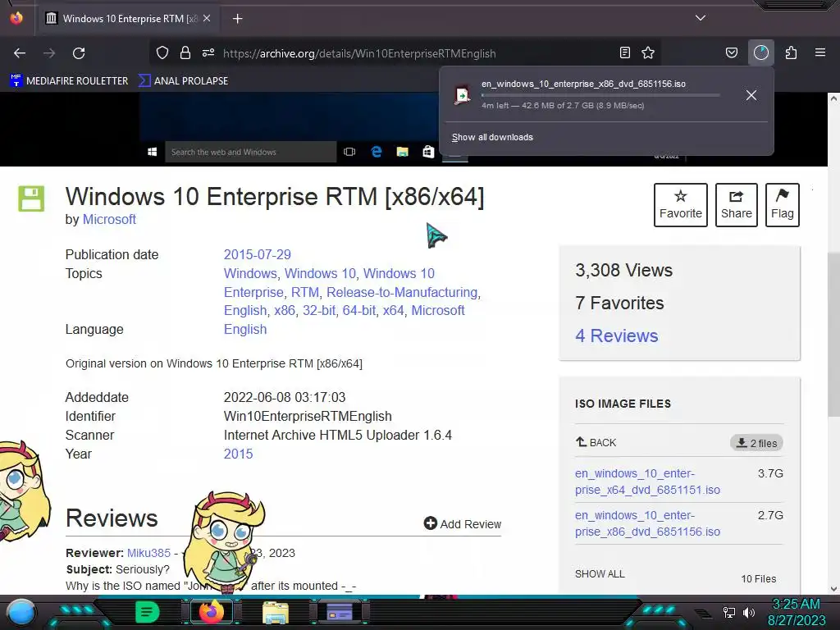Click the 3,308 Views text
The width and height of the screenshot is (840, 630).
623,270
